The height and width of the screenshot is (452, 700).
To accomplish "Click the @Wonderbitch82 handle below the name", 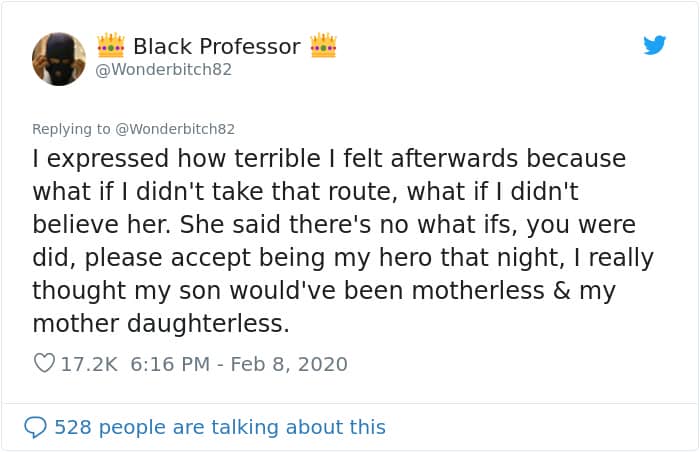I will [x=164, y=70].
